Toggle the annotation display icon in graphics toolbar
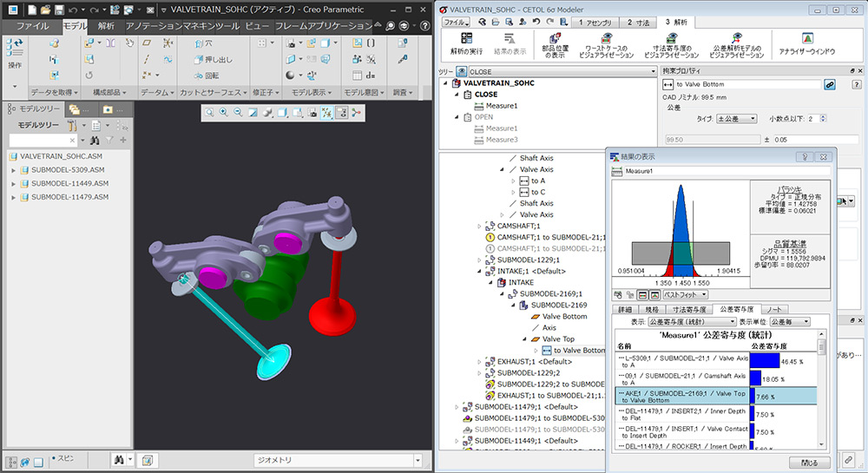Screen dimensions: 868x473 (341, 112)
